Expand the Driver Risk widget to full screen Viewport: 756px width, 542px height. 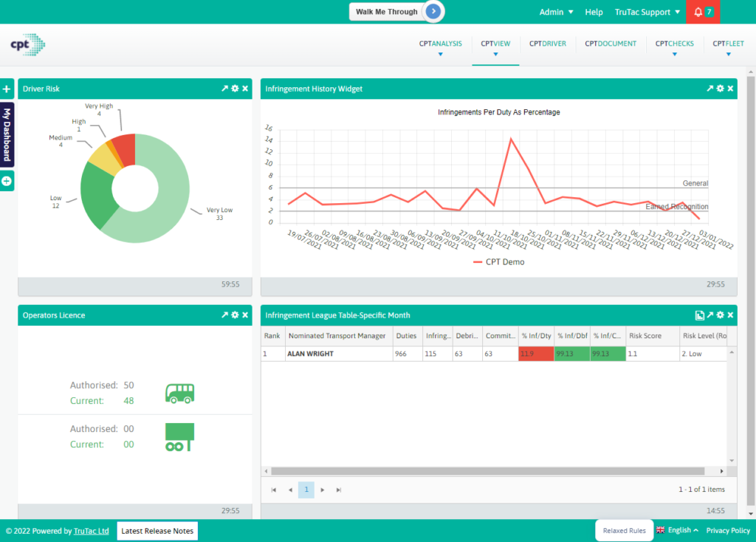pyautogui.click(x=224, y=88)
